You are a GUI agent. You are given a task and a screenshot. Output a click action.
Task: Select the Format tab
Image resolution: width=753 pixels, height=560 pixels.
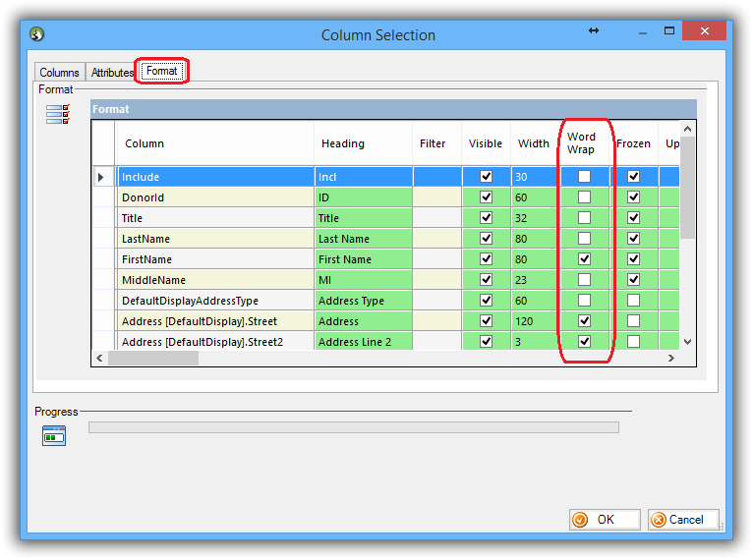pyautogui.click(x=162, y=71)
